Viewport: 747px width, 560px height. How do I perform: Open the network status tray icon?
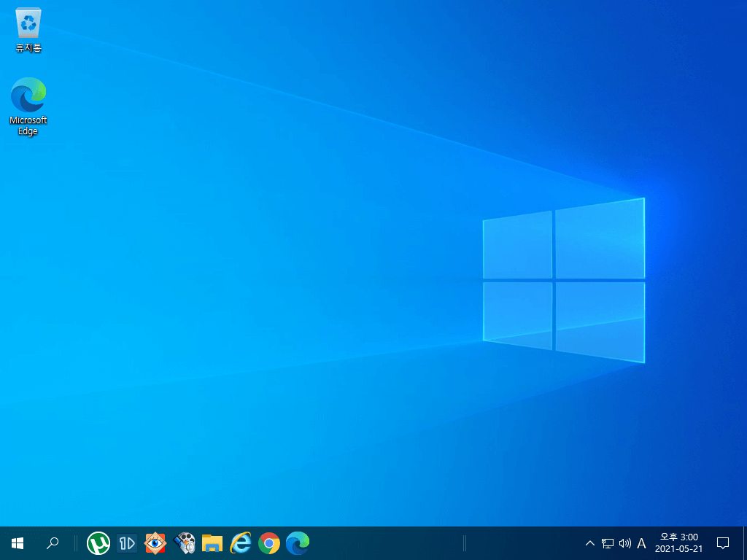(608, 543)
